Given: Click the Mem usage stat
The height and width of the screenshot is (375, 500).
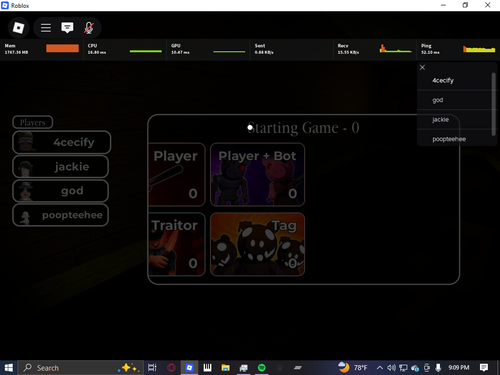Looking at the screenshot, I should [41, 49].
